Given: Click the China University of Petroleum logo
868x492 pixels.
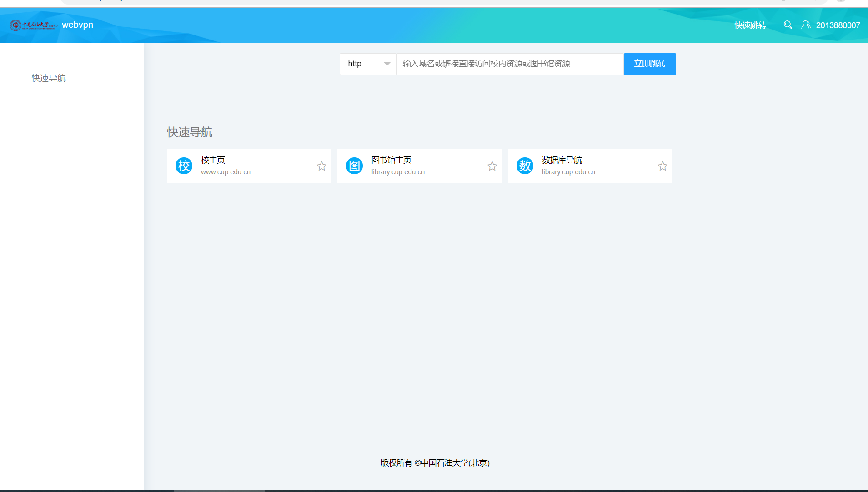Looking at the screenshot, I should (x=33, y=25).
